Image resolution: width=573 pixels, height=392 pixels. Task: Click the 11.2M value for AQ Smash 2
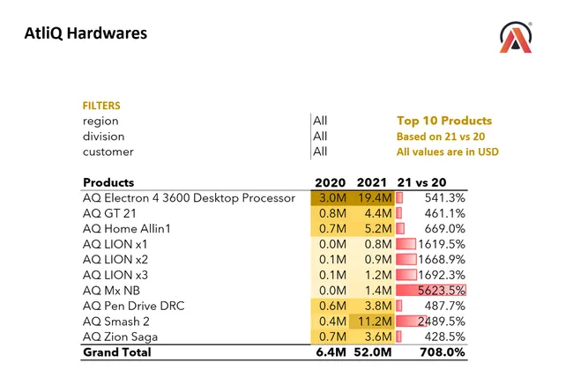point(375,322)
